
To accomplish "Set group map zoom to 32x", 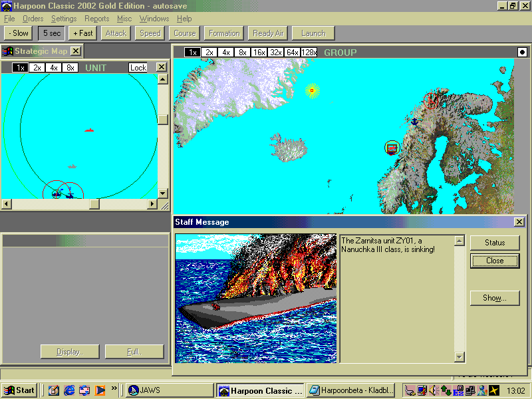I will [x=275, y=53].
